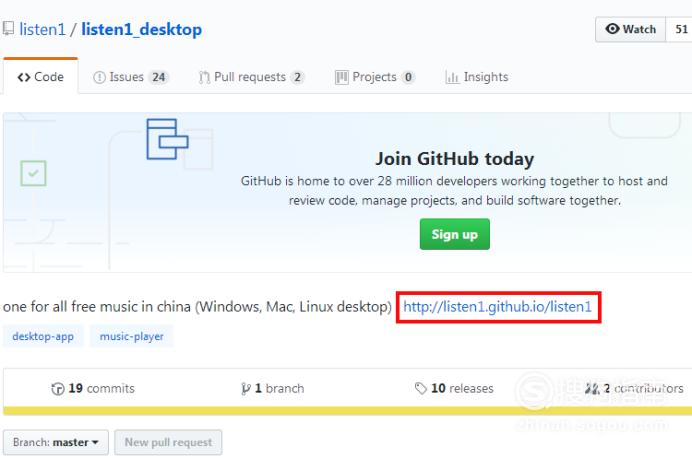692x459 pixels.
Task: Open the Pull requests tab
Action: point(251,77)
